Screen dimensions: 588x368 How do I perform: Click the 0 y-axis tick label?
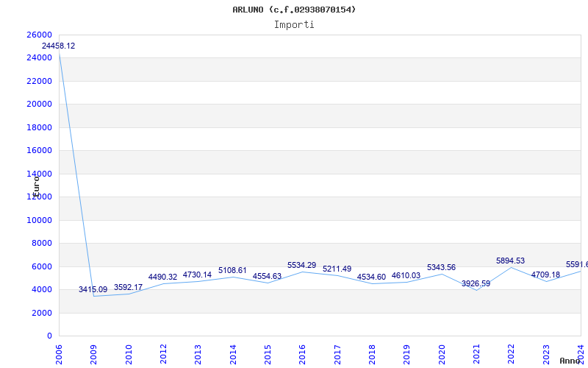tap(49, 336)
